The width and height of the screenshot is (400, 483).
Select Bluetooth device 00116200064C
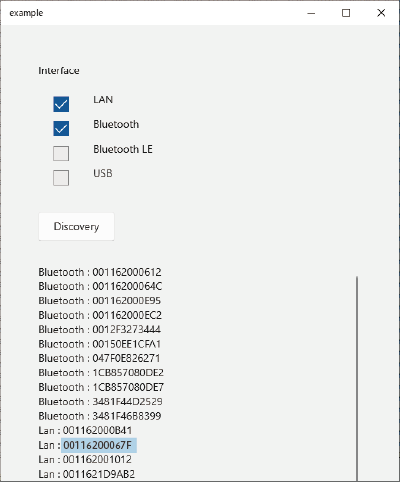point(100,286)
